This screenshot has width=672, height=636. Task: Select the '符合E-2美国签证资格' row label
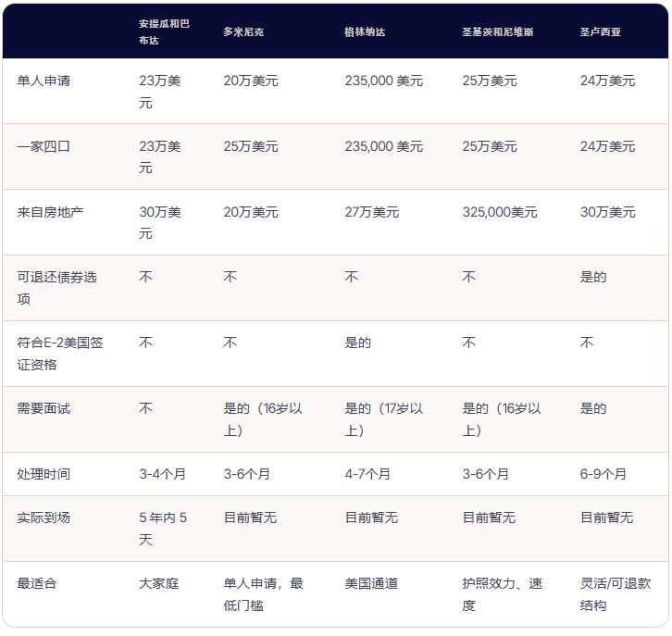click(x=60, y=354)
